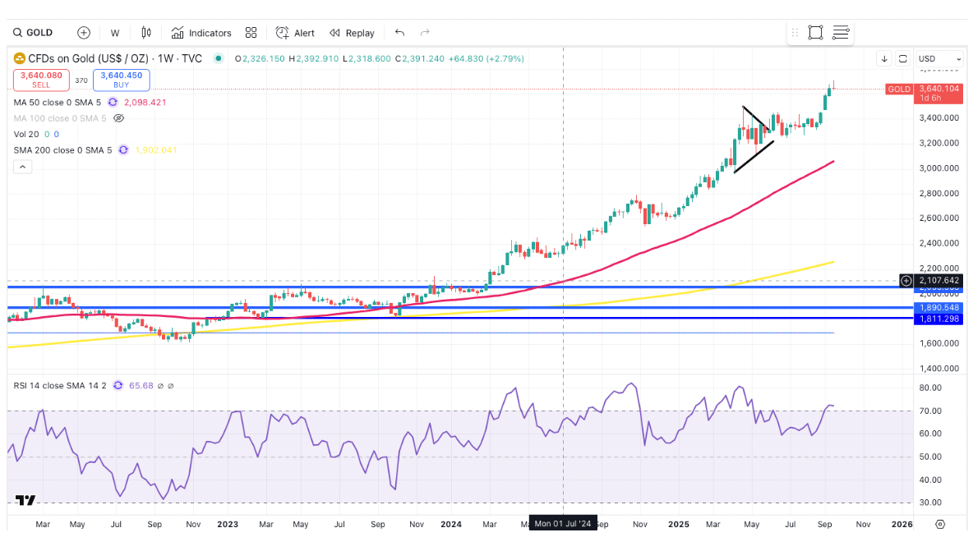This screenshot has width=973, height=560.
Task: Click the BUY 3,640.450 button
Action: tap(122, 80)
